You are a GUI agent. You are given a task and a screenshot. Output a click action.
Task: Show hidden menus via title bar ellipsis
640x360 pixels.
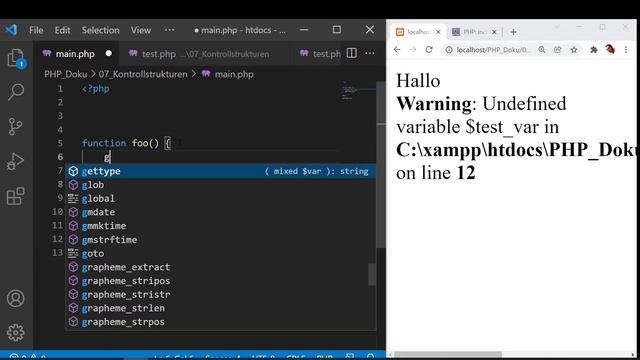(x=169, y=30)
